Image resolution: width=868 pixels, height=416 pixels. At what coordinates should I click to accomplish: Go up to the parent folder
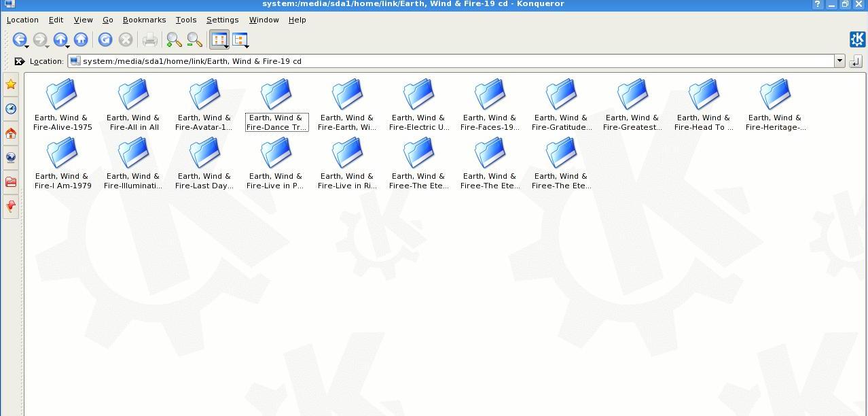60,39
